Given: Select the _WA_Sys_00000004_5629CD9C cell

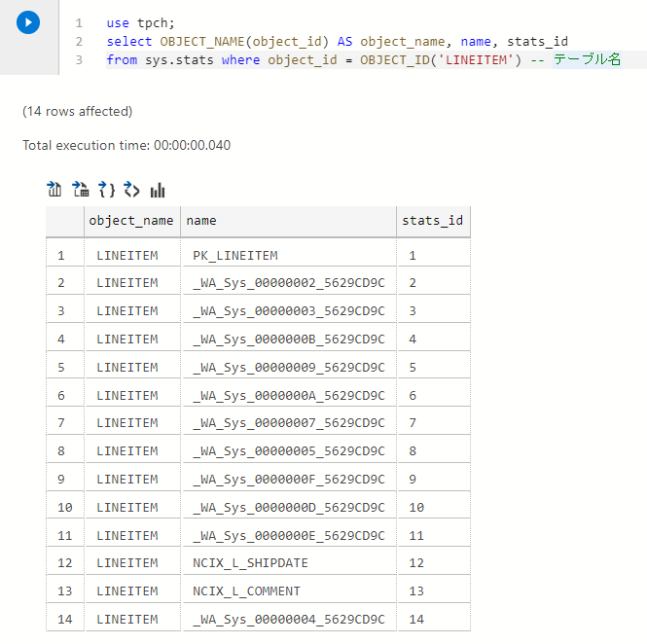Looking at the screenshot, I should tap(288, 620).
